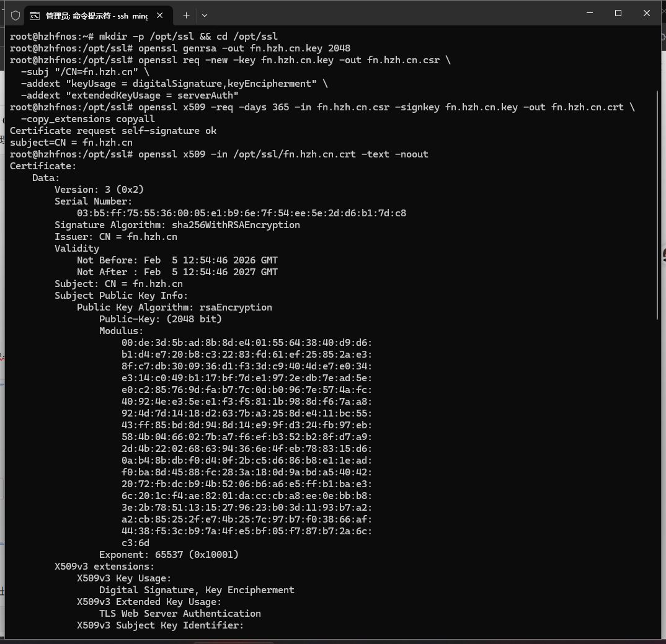666x644 pixels.
Task: Click the certificate serial number hex line
Action: pyautogui.click(x=241, y=213)
